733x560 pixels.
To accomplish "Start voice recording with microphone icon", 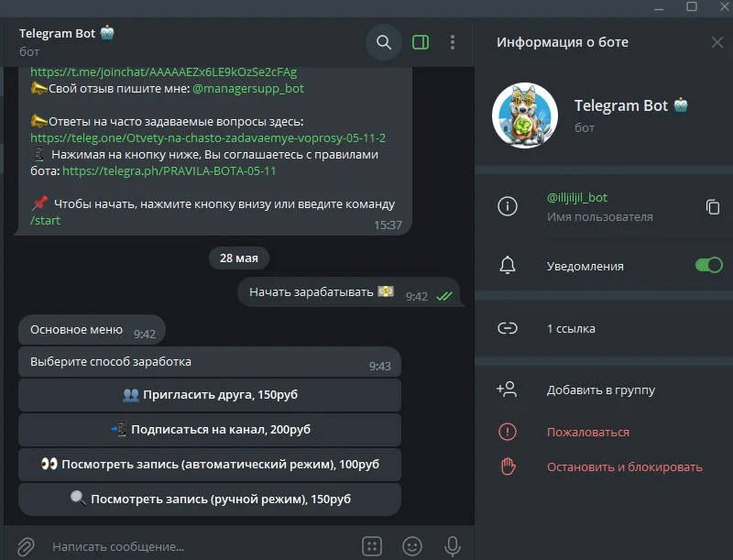I will [x=452, y=546].
